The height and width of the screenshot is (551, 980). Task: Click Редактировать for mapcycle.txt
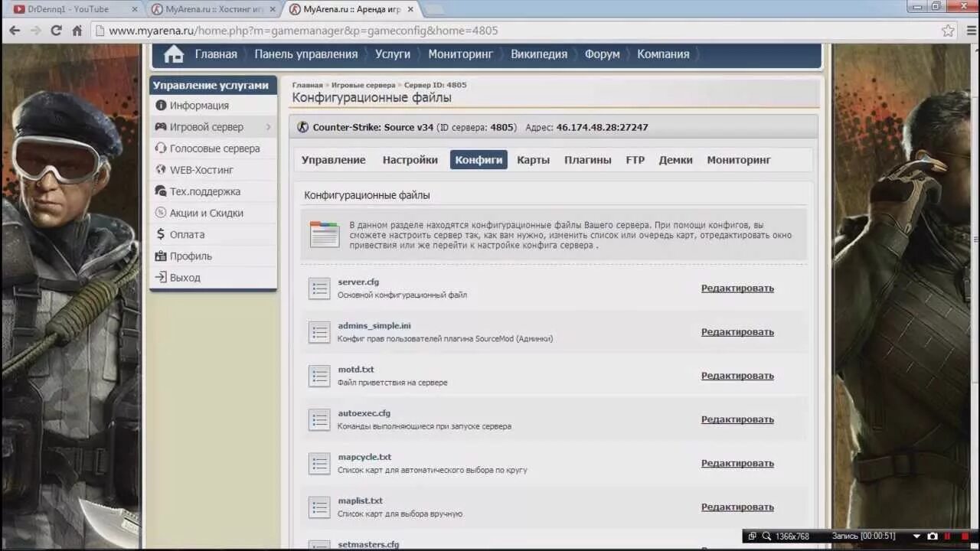click(x=737, y=463)
